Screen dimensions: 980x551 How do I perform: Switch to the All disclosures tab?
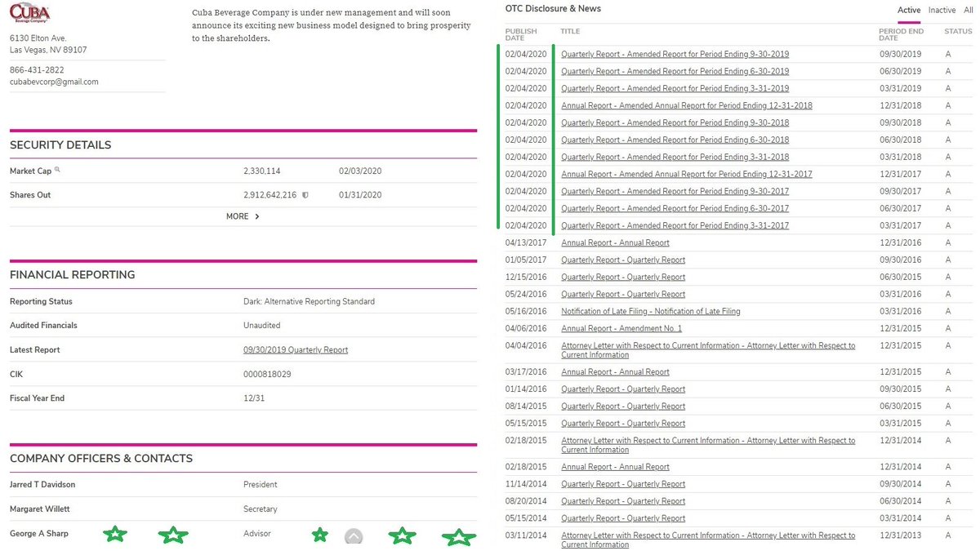(x=968, y=11)
